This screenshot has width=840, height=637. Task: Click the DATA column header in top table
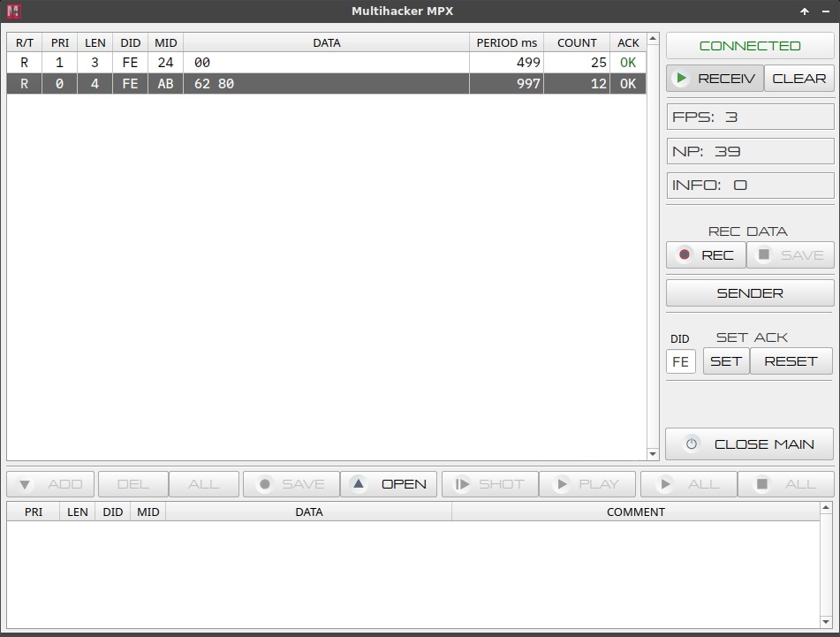[326, 42]
